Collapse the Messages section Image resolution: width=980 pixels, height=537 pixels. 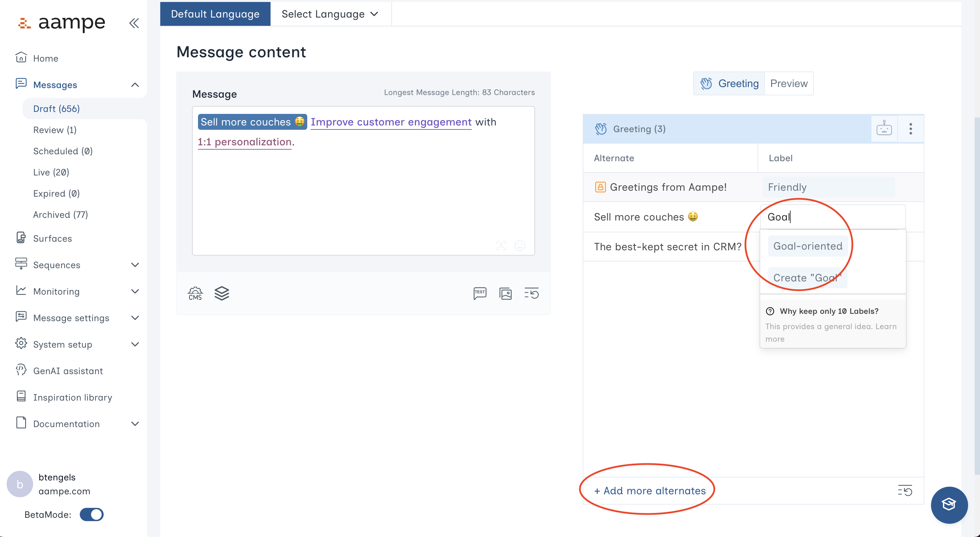135,84
